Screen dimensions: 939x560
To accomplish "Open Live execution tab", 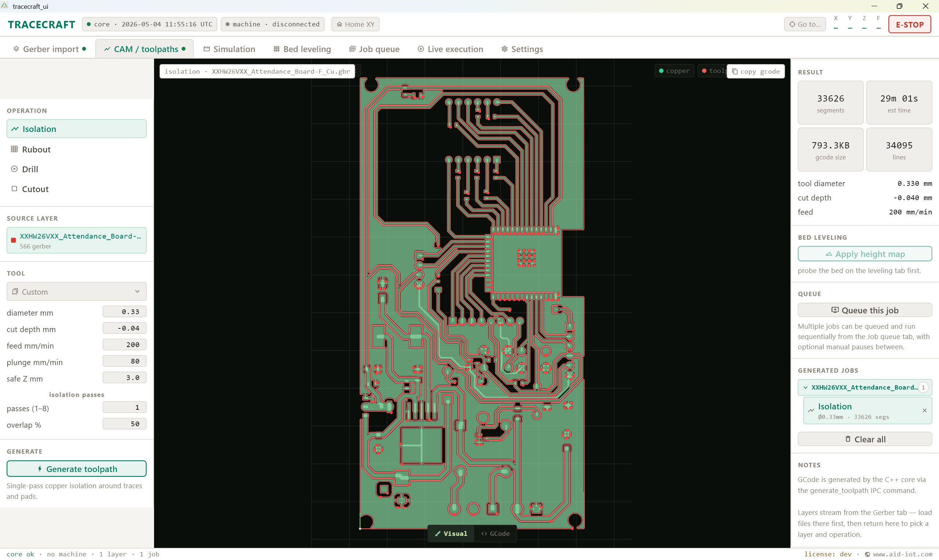I will point(450,49).
